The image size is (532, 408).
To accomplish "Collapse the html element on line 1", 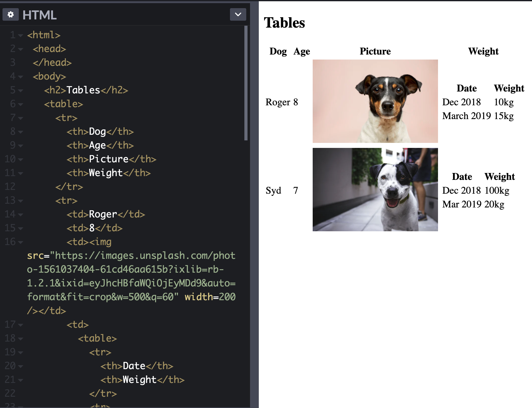I will tap(20, 35).
